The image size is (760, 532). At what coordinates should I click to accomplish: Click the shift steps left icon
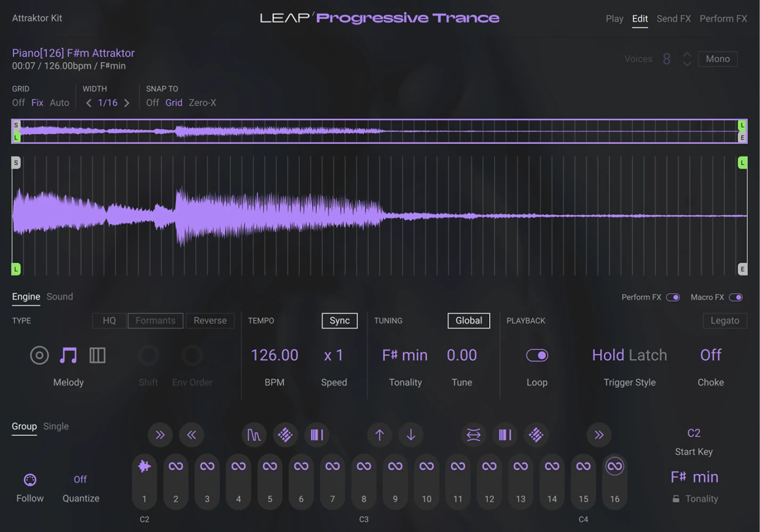click(x=192, y=435)
